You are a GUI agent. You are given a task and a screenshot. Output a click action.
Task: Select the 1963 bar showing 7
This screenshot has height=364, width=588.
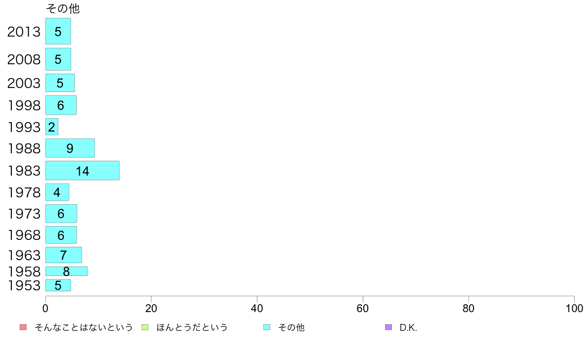coord(64,255)
